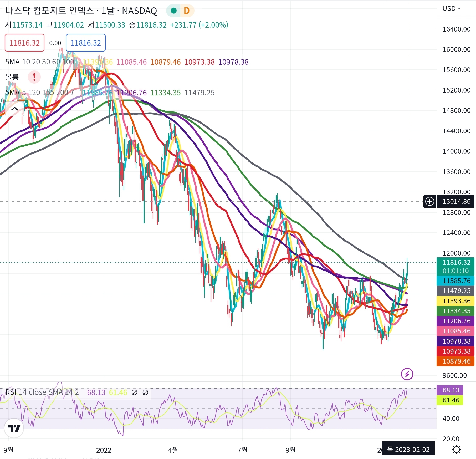Click the red sell price 11816.32 button
Screen dimensions: 476x459
pyautogui.click(x=24, y=43)
